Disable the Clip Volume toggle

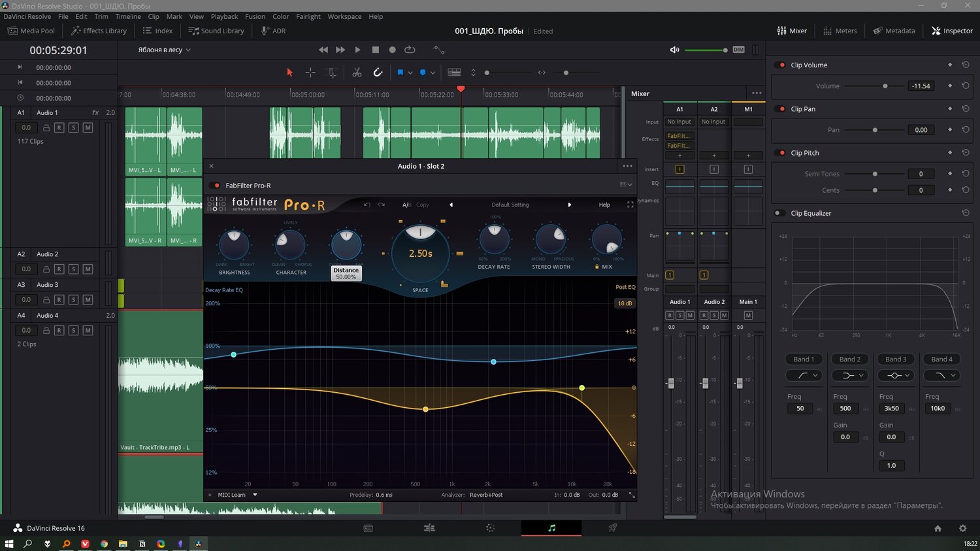pyautogui.click(x=781, y=65)
